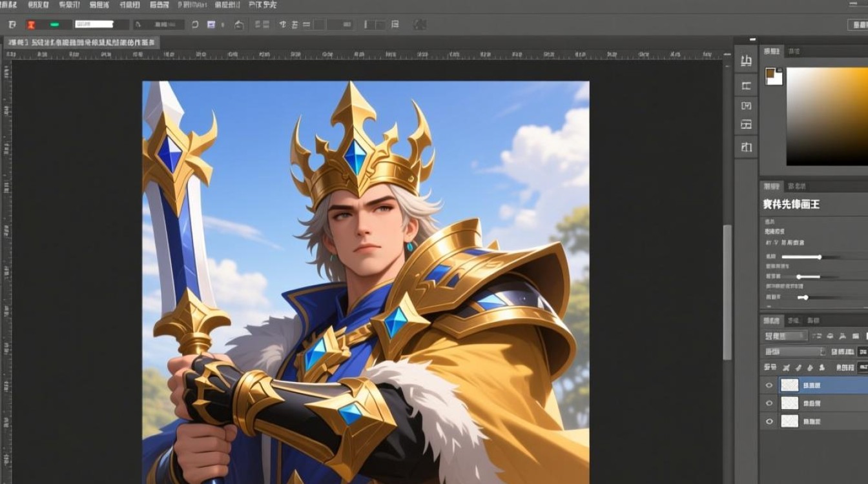Screen dimensions: 868x484
Task: Open the blend mode dropdown in layers panel
Action: tap(794, 352)
